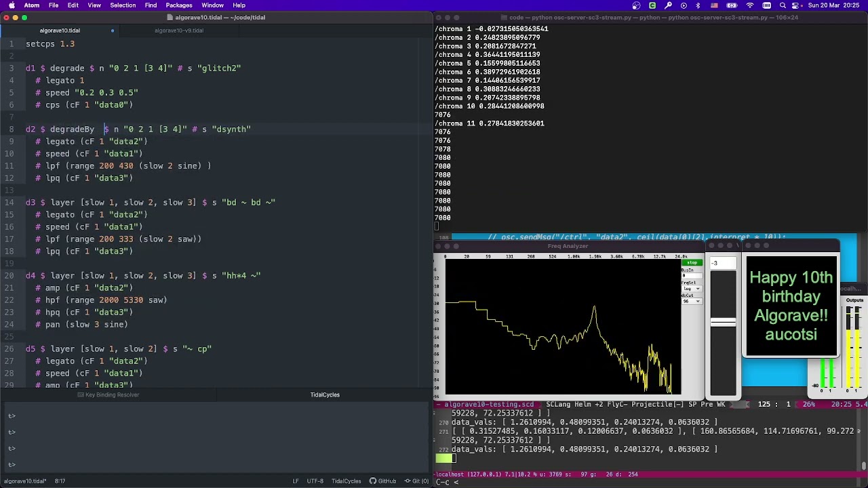868x488 pixels.
Task: Click the modified dot on algorave10.tidal tab
Action: tap(113, 30)
